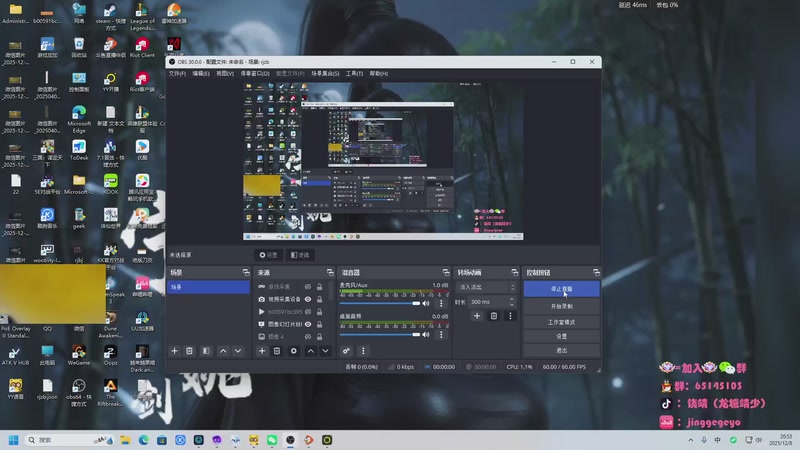Mute the 桌面音频 speaker icon

click(x=426, y=335)
